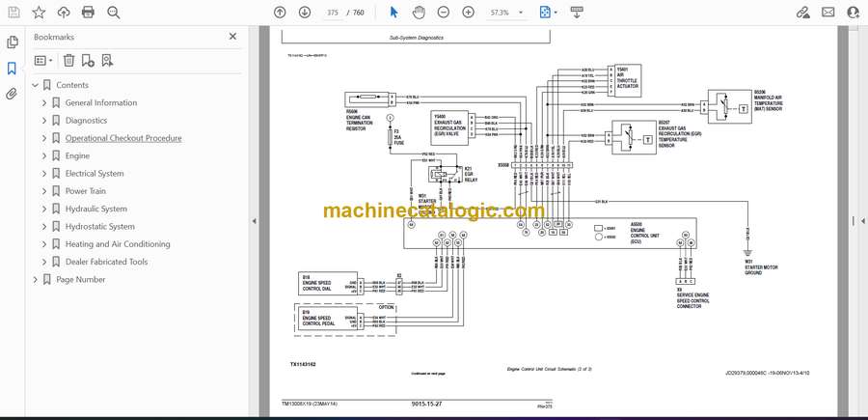The width and height of the screenshot is (868, 420).
Task: Collapse the left navigation pane arrow
Action: click(254, 221)
